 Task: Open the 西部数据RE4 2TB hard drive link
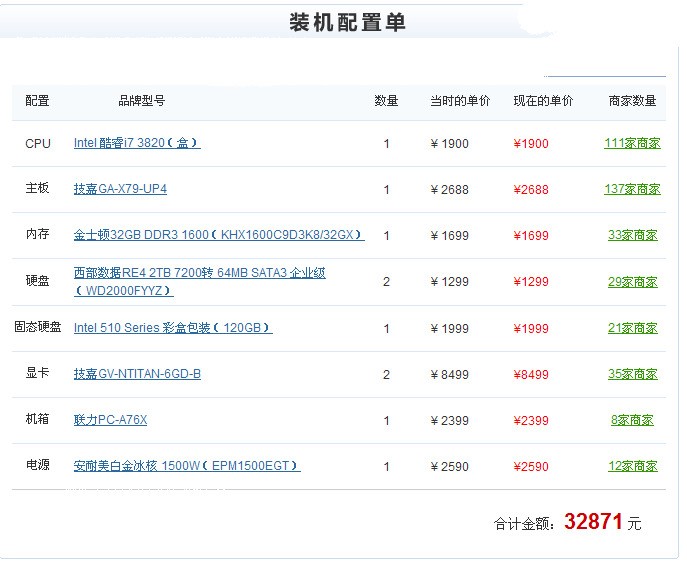click(x=199, y=281)
